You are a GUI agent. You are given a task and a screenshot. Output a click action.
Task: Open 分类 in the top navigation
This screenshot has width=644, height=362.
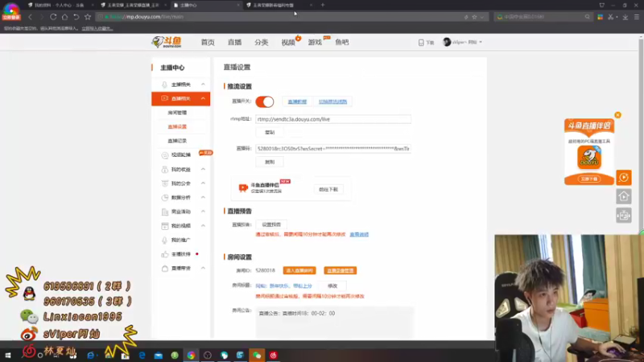coord(261,43)
